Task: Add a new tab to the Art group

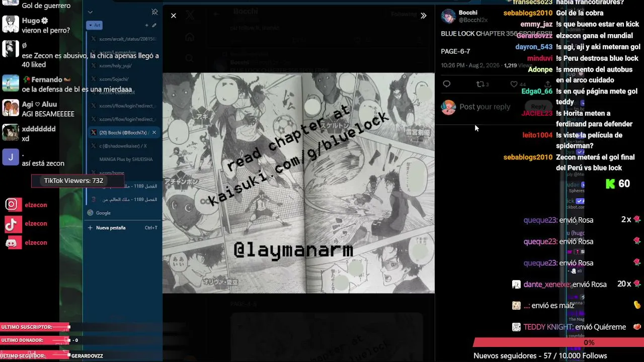Action: (147, 25)
